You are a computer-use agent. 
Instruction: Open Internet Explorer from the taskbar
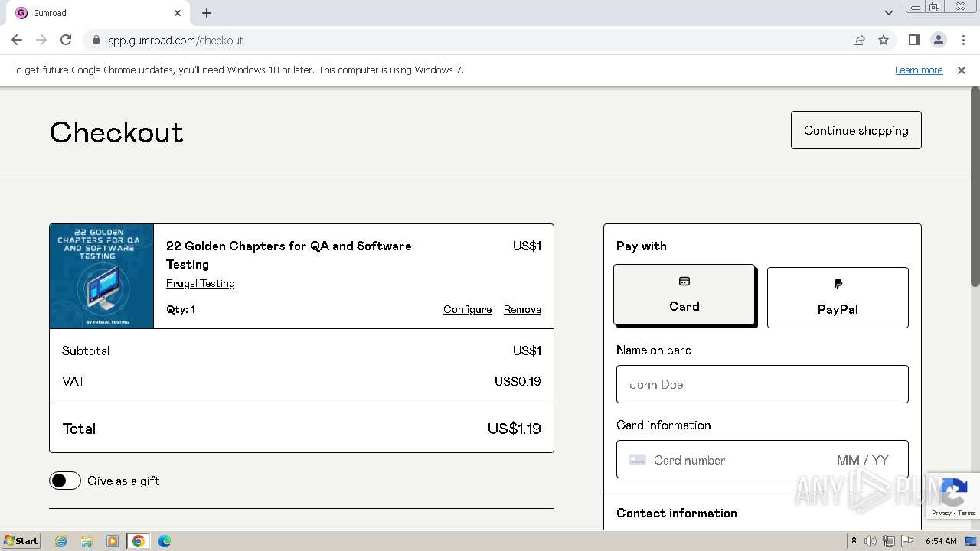pos(61,541)
